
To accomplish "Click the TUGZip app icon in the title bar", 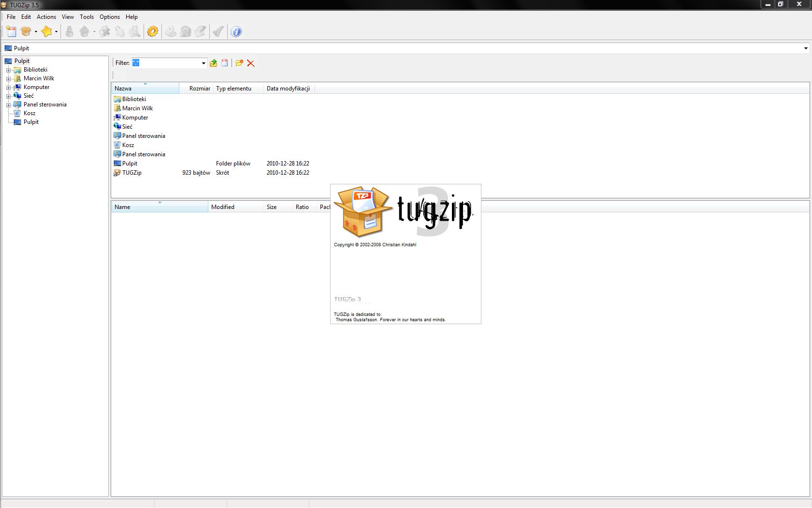I will pos(4,5).
